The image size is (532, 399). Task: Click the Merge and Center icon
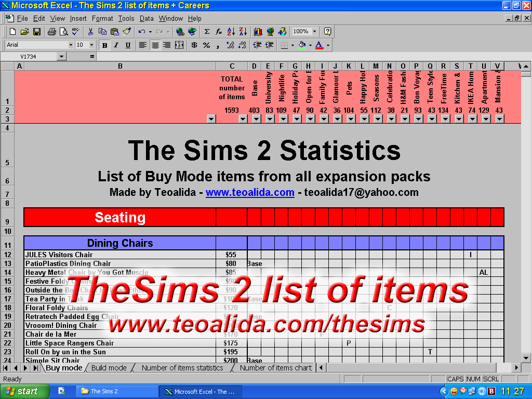[x=179, y=46]
